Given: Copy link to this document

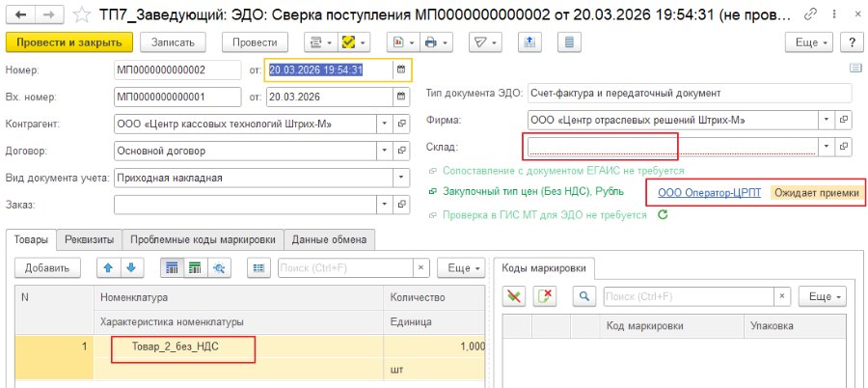Looking at the screenshot, I should (x=812, y=14).
